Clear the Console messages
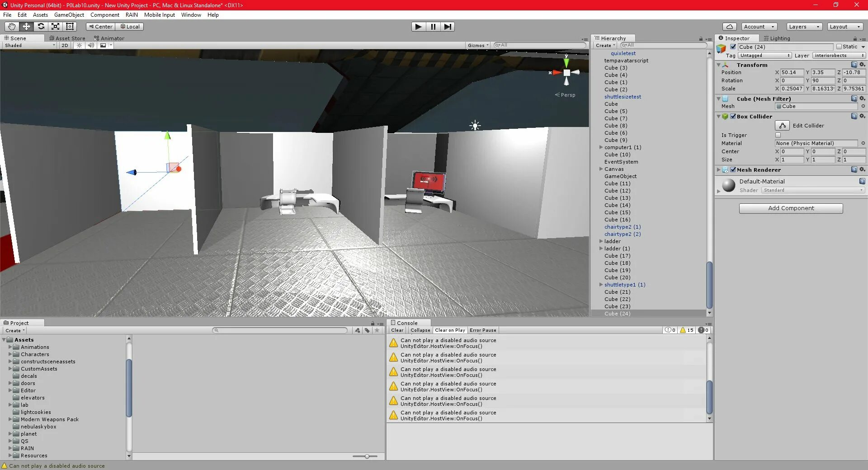 click(397, 330)
